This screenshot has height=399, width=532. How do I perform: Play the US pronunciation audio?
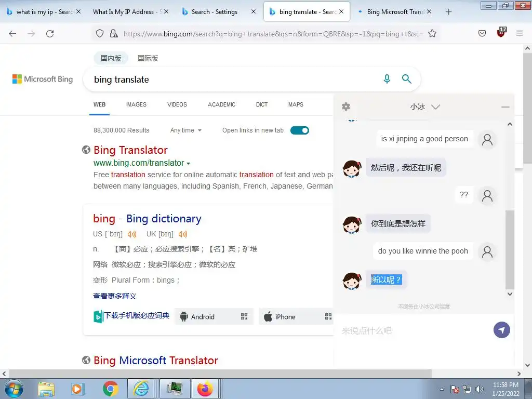pos(131,234)
